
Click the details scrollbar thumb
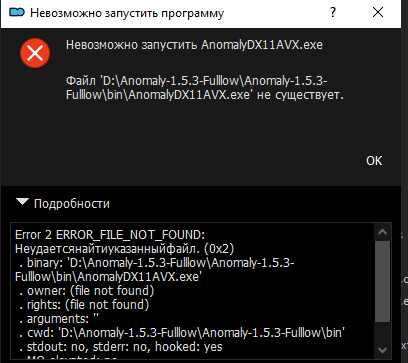click(382, 281)
